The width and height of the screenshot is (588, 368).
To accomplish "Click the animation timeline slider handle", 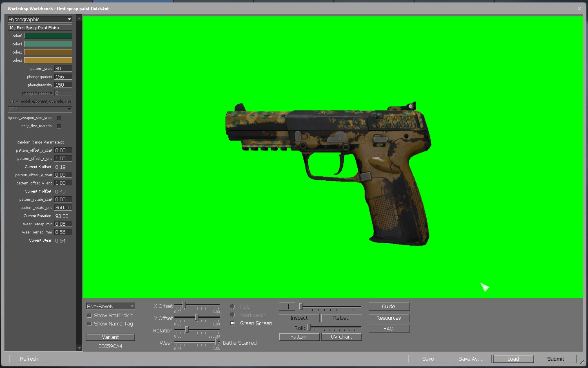I will [x=301, y=306].
